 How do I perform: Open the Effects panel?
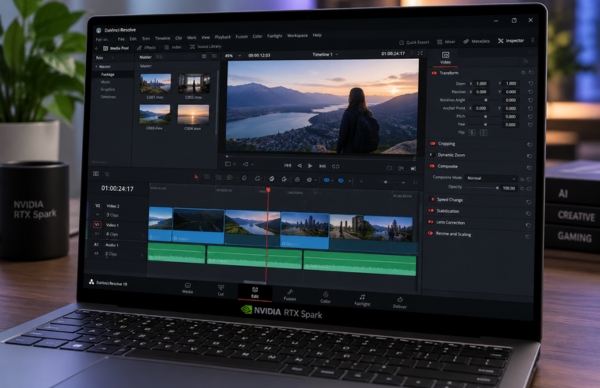pyautogui.click(x=147, y=47)
